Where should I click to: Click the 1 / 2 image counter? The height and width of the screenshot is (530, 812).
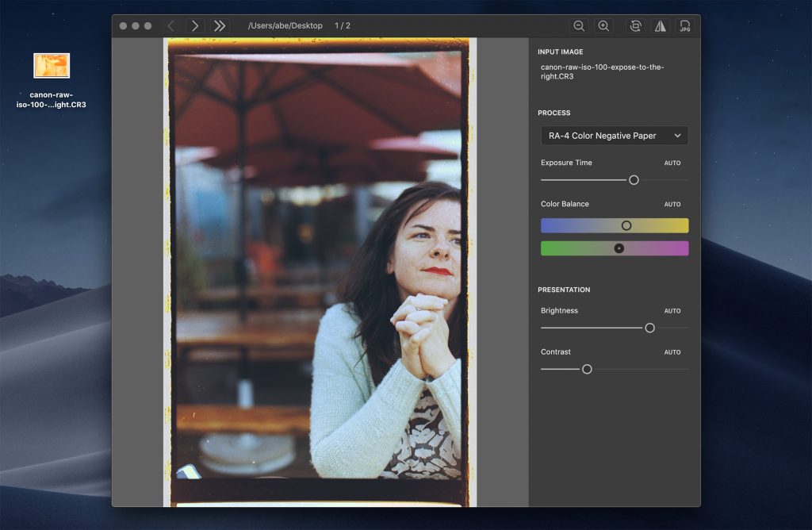coord(343,26)
